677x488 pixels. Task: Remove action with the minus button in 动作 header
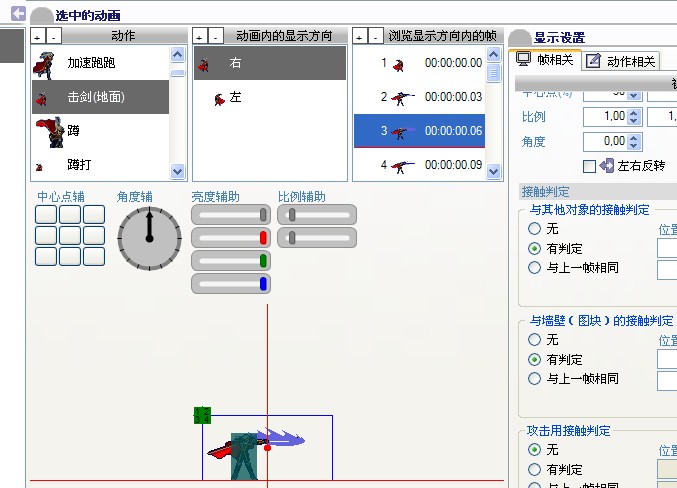(x=54, y=36)
